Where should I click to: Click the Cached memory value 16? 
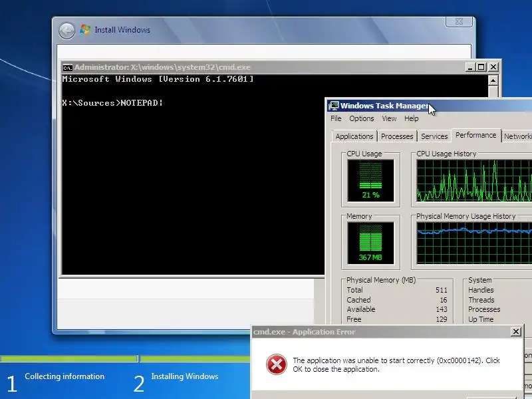click(444, 300)
